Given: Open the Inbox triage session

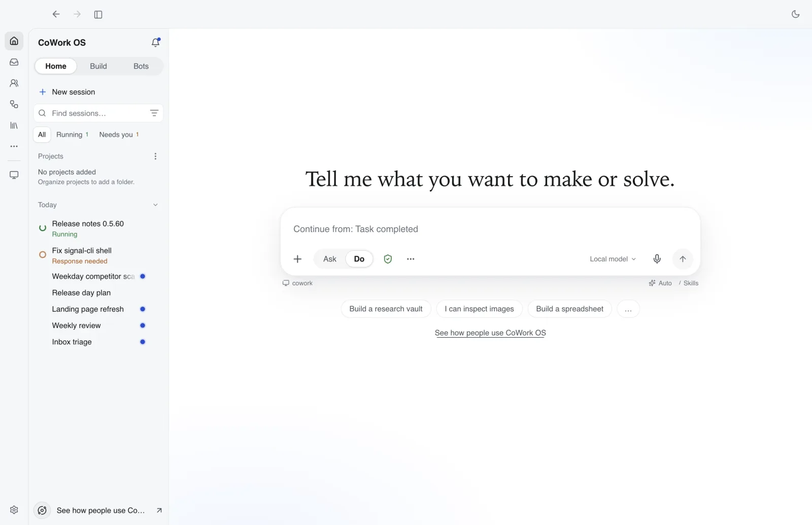Looking at the screenshot, I should tap(98, 342).
